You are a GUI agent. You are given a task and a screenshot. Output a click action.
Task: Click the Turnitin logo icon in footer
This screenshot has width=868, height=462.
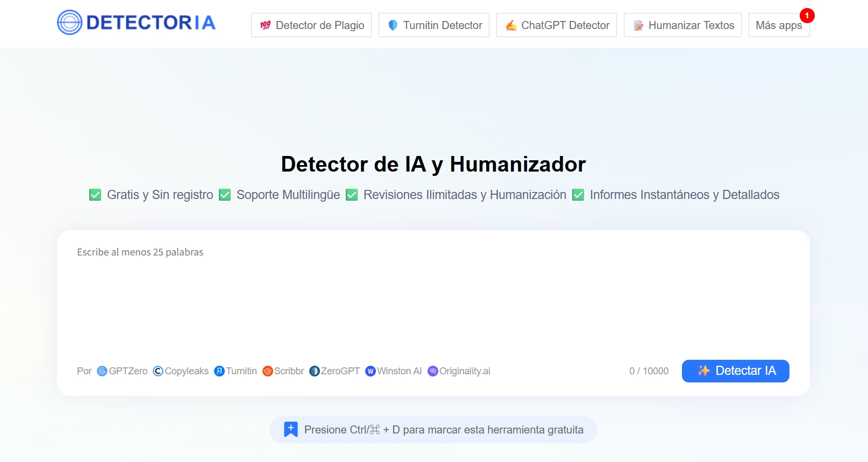219,371
